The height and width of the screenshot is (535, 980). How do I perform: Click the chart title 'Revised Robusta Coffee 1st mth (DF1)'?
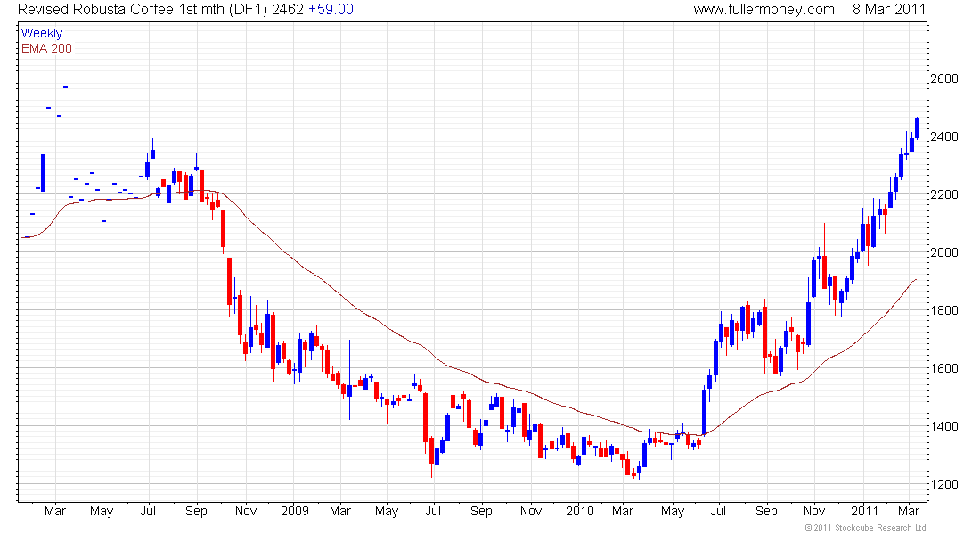[143, 10]
